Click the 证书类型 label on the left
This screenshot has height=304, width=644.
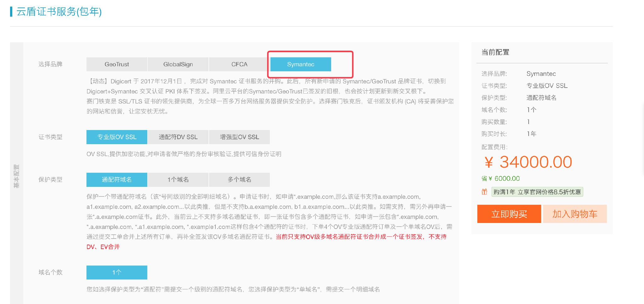[x=50, y=137]
